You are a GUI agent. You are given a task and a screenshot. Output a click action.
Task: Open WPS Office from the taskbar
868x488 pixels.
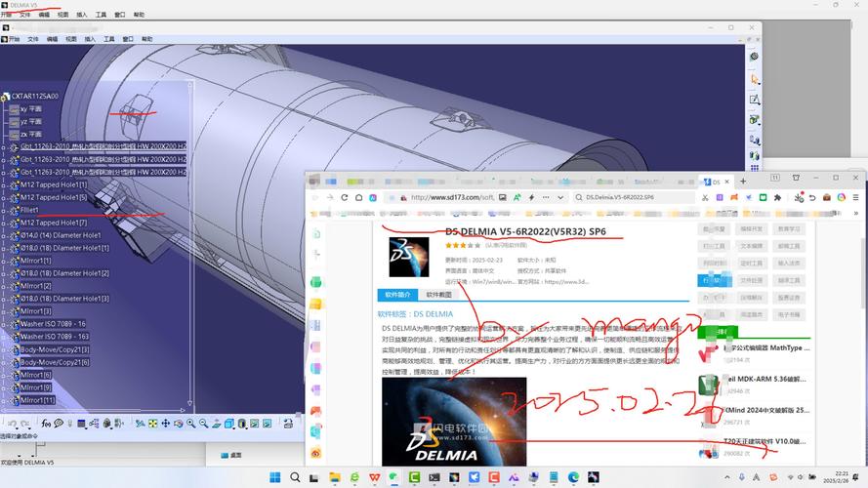375,477
